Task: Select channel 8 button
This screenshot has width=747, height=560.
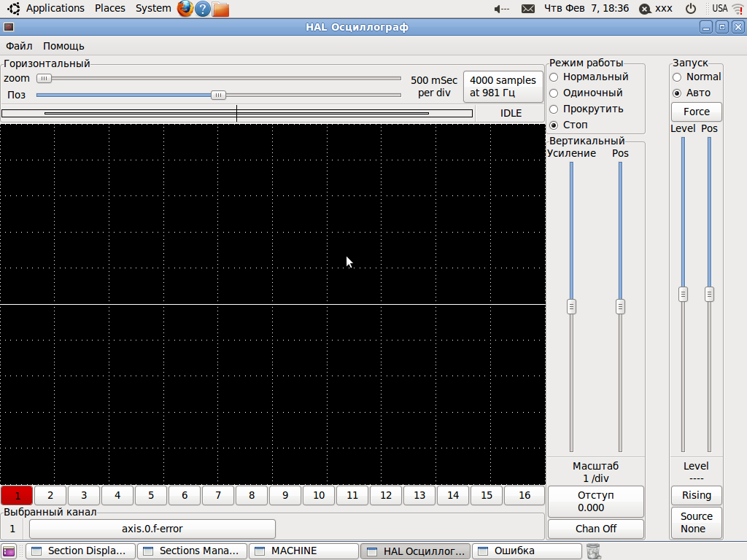Action: pyautogui.click(x=252, y=495)
